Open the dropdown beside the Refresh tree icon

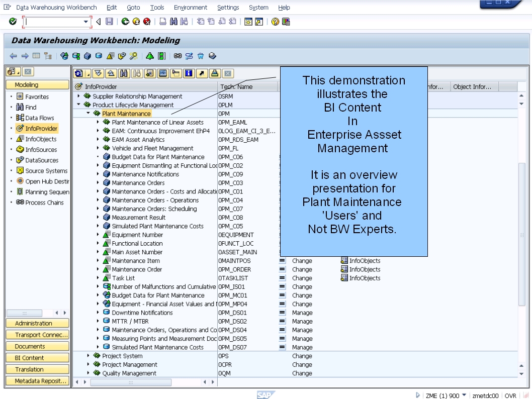[x=87, y=73]
